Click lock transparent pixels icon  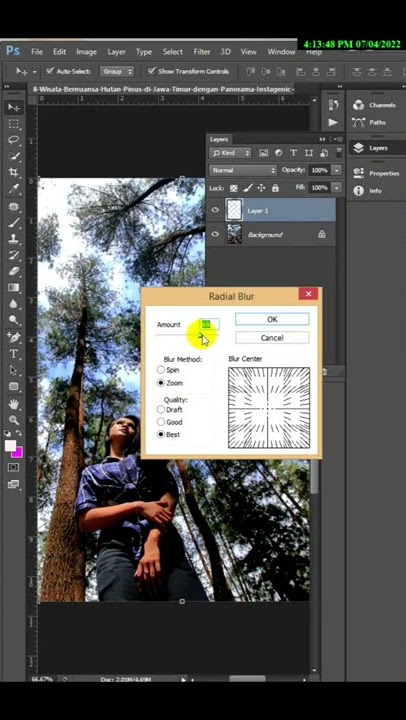pyautogui.click(x=233, y=188)
